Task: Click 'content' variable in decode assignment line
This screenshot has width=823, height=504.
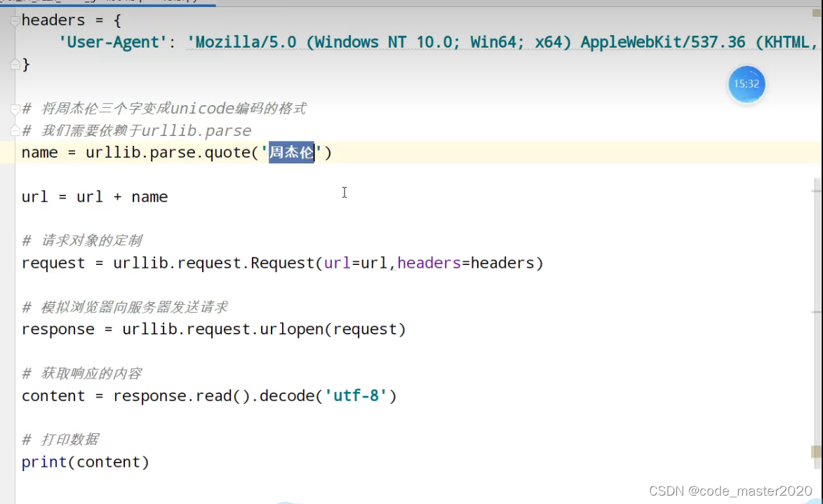Action: pyautogui.click(x=53, y=395)
